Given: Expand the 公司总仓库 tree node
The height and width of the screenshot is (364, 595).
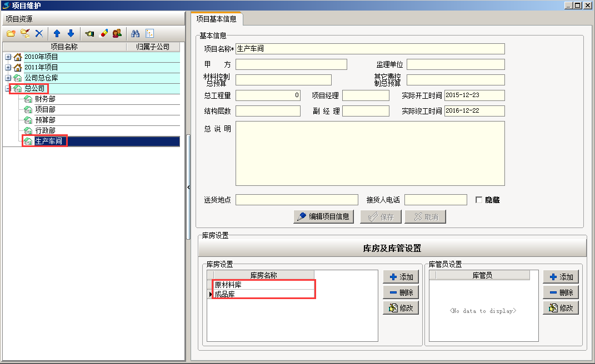Looking at the screenshot, I should (x=8, y=78).
